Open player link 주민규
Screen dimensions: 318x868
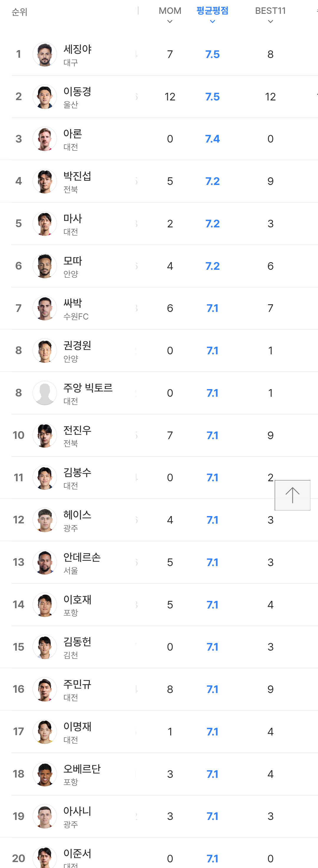pyautogui.click(x=77, y=685)
